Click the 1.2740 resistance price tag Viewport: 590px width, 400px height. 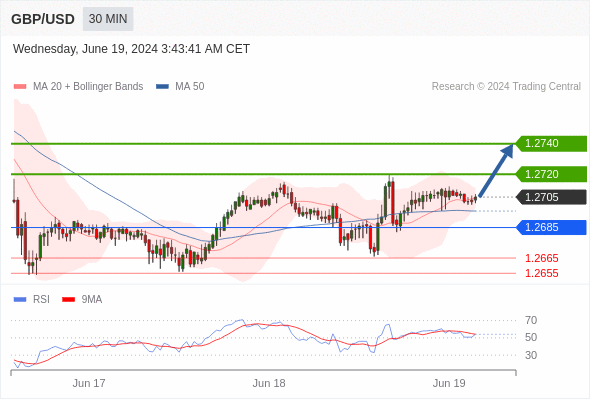coord(551,143)
